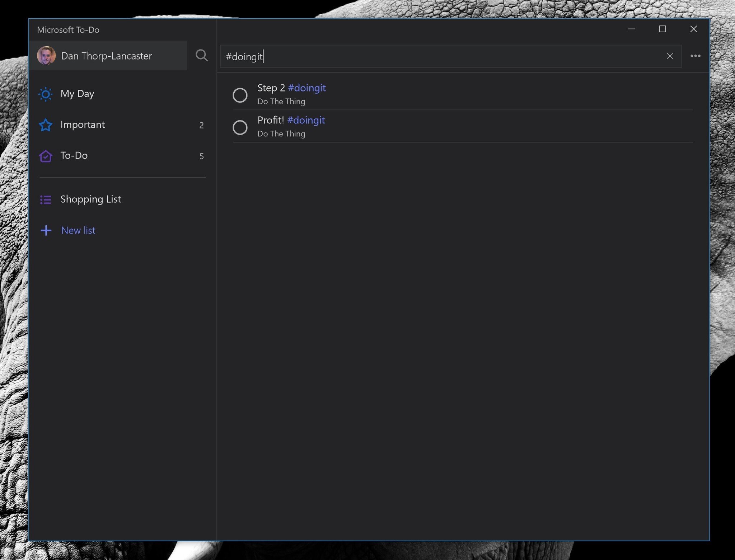Click the Important icon in sidebar
735x560 pixels.
[x=46, y=124]
